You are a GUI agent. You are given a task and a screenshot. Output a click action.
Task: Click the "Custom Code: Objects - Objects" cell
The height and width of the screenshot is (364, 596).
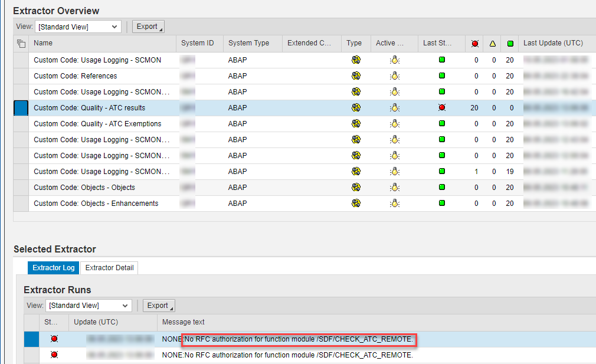(84, 188)
